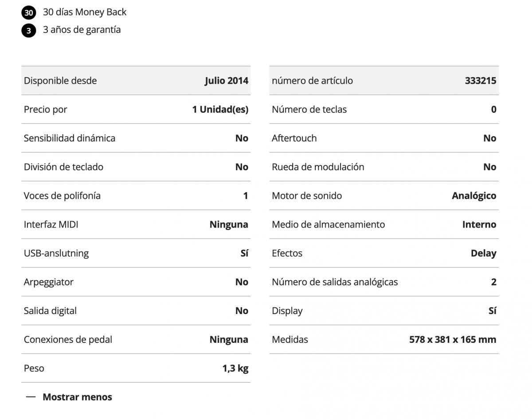Click the Peso value 1,3 kg

point(235,368)
